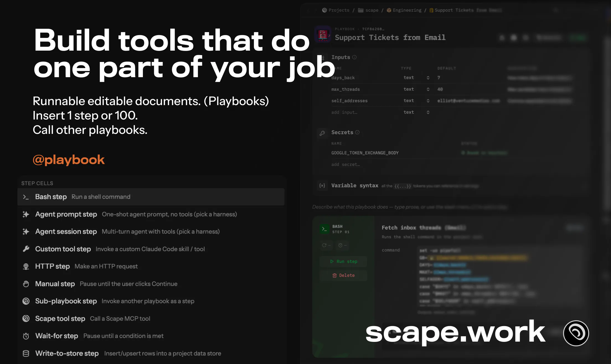The image size is (611, 364).
Task: Open the Engineering breadcrumb
Action: click(404, 10)
